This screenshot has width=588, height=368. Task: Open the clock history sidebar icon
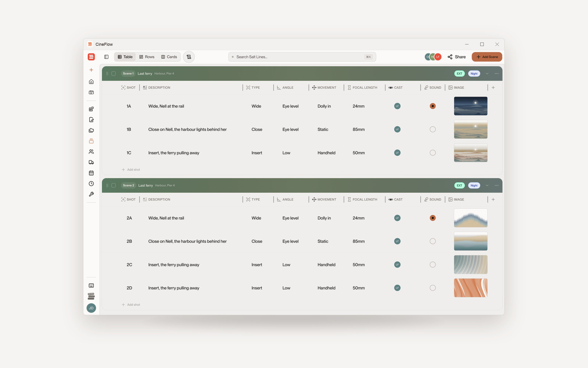point(91,184)
